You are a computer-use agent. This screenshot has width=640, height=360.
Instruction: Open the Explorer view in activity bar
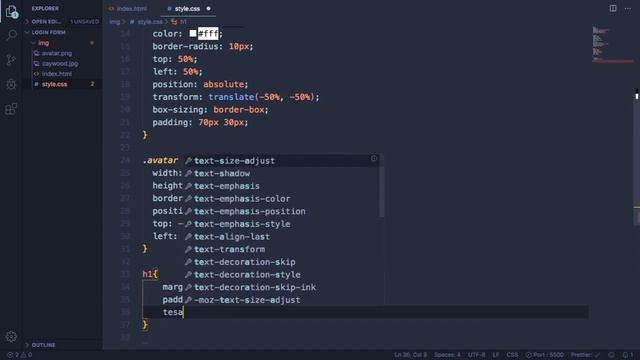[11, 11]
